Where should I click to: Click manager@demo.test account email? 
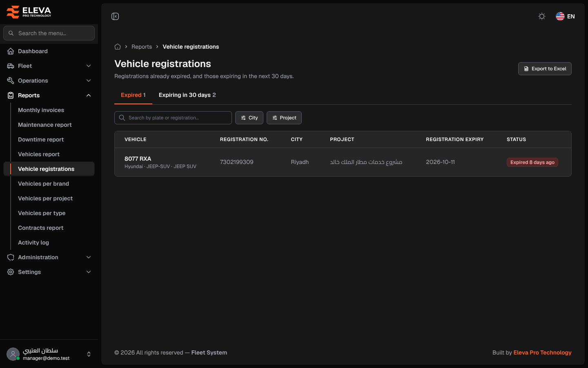(x=46, y=358)
